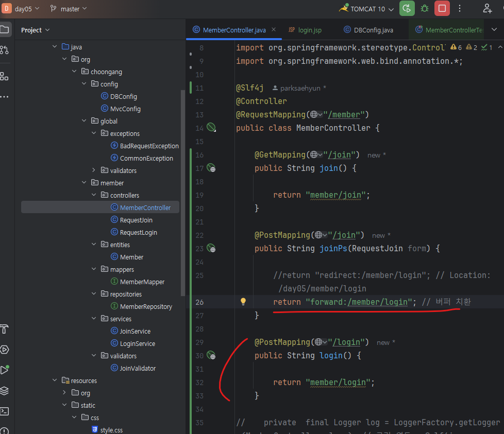Open the Project tool window folder icon

(x=5, y=30)
